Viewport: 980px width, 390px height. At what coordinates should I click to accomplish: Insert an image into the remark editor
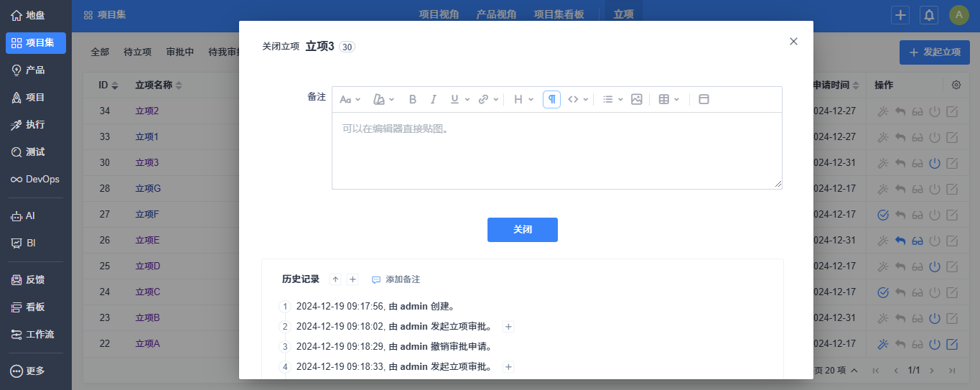tap(636, 100)
